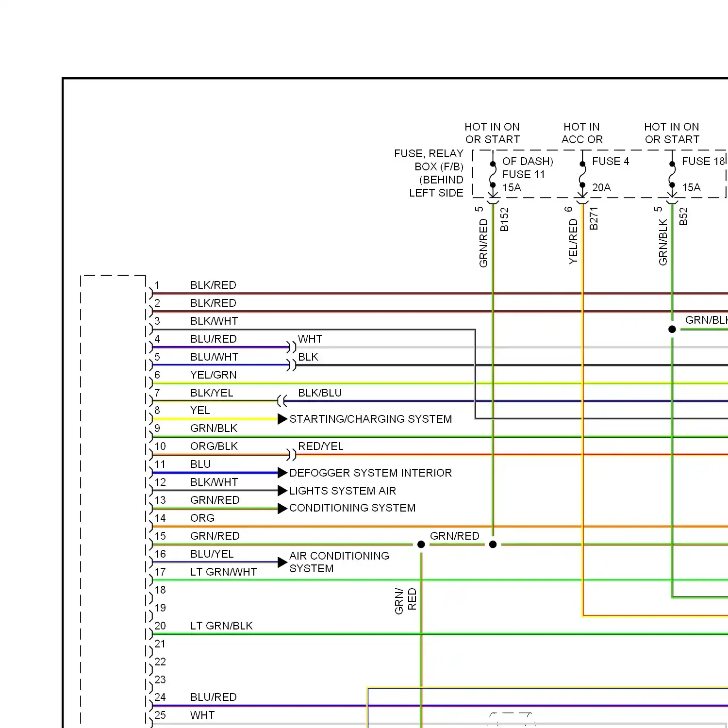The height and width of the screenshot is (728, 728).
Task: Click pin 12 BLK/WHT wire label
Action: tap(214, 482)
